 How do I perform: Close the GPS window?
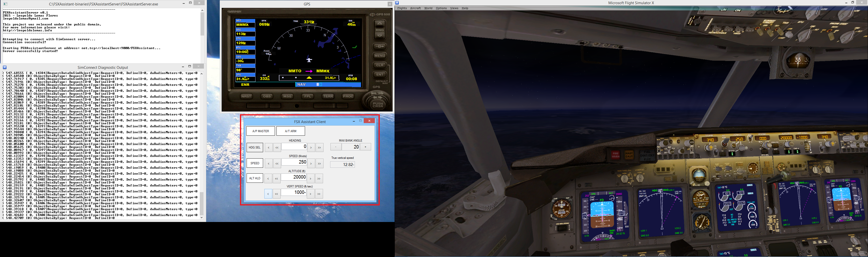pos(390,4)
